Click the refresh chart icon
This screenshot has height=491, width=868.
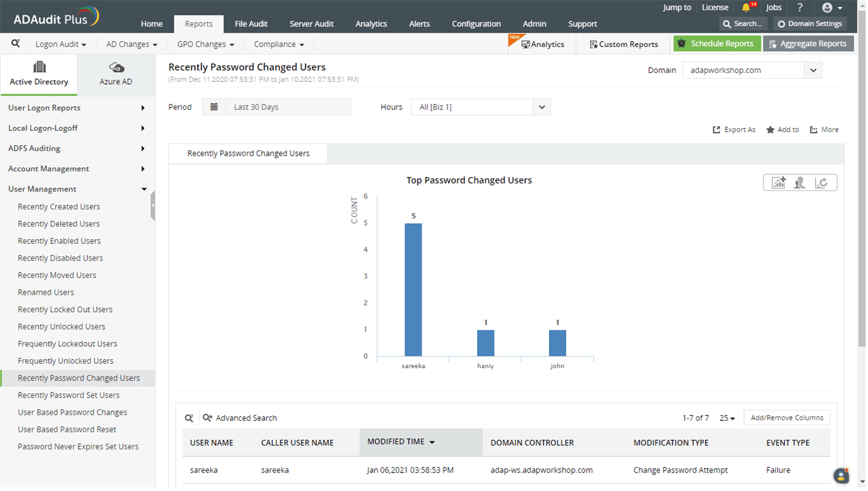[x=821, y=183]
